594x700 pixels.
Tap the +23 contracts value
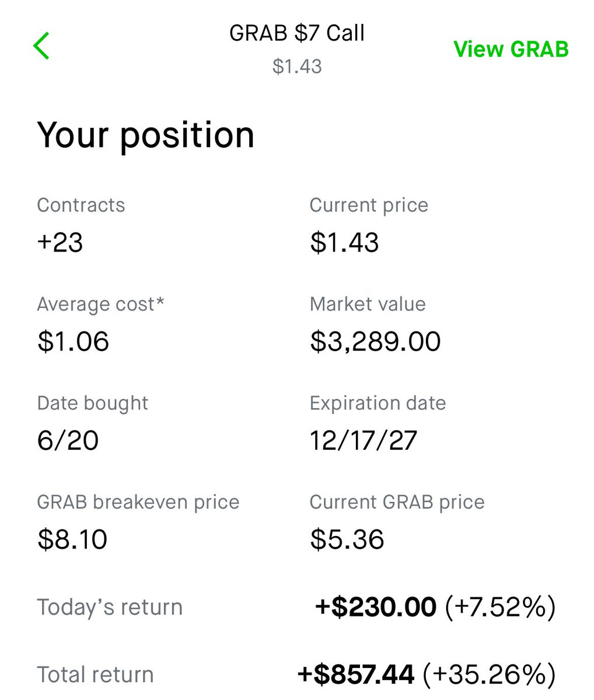coord(60,242)
